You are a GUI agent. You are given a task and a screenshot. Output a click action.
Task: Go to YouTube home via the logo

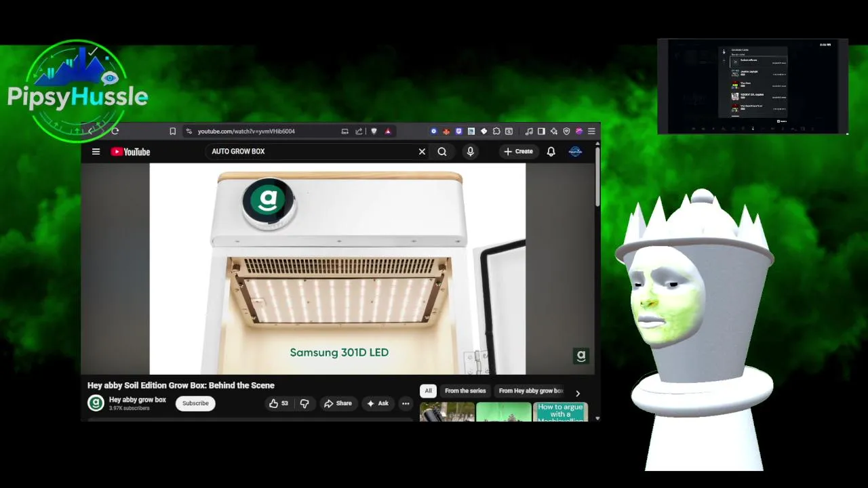pos(130,152)
